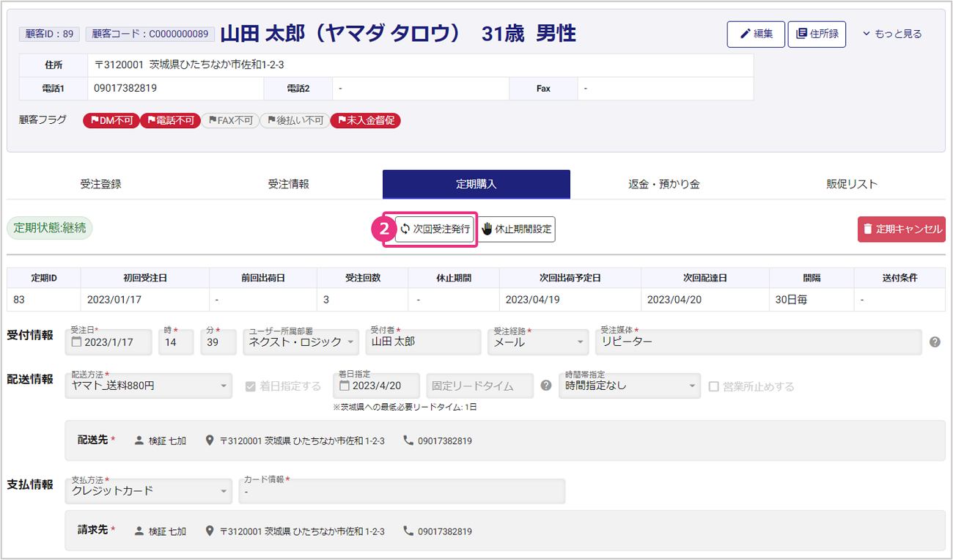This screenshot has height=560, width=953.
Task: Toggle the FAX不可 customer flag
Action: pos(230,120)
